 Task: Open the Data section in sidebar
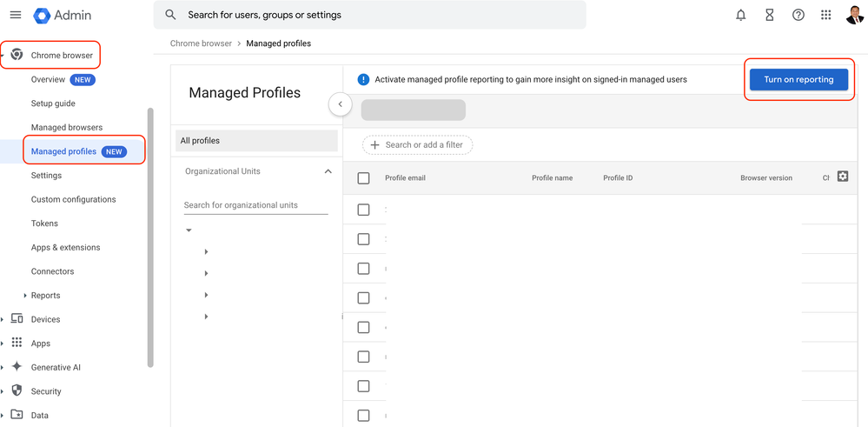click(x=39, y=416)
